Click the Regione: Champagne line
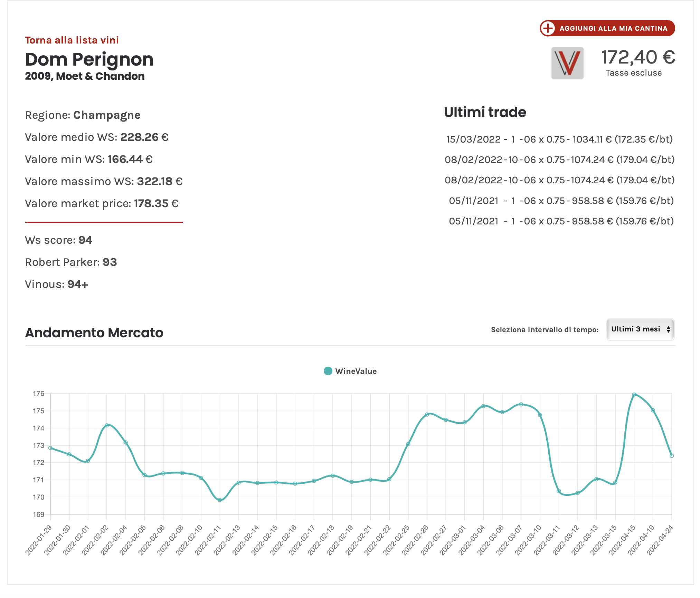700x598 pixels. [x=83, y=115]
